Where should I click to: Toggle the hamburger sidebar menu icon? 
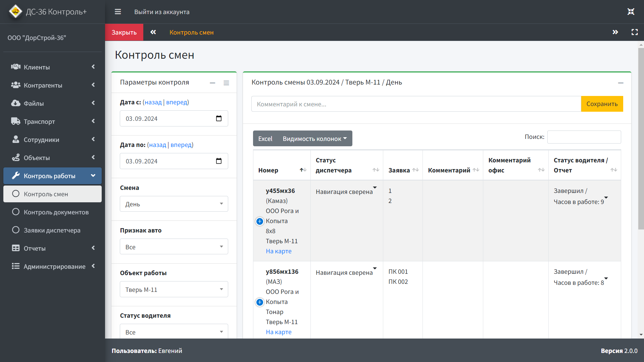[x=118, y=12]
